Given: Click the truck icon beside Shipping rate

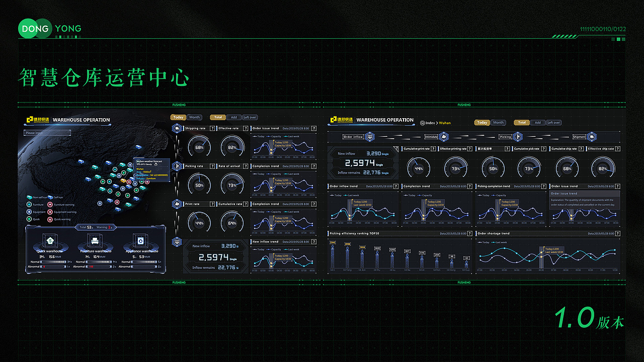Looking at the screenshot, I should 177,128.
